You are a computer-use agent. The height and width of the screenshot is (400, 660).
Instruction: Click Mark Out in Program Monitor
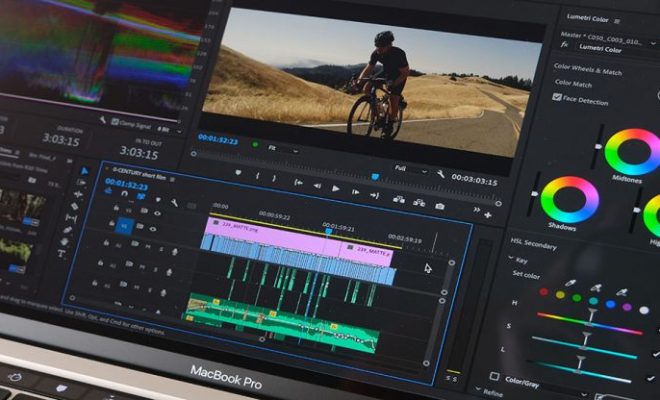274,179
